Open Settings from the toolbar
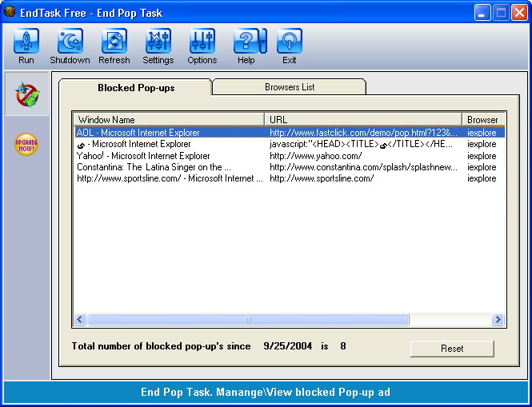The height and width of the screenshot is (407, 532). click(x=158, y=41)
